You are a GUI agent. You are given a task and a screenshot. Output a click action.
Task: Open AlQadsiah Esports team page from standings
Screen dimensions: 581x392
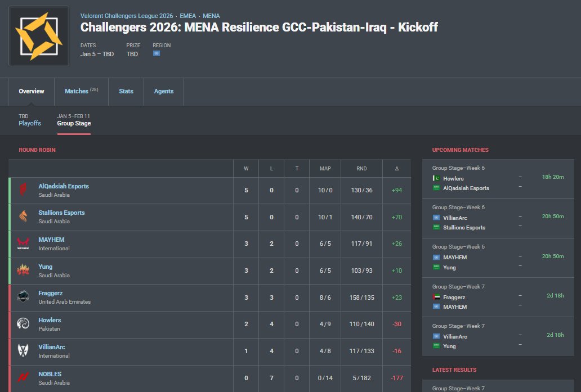pos(64,186)
